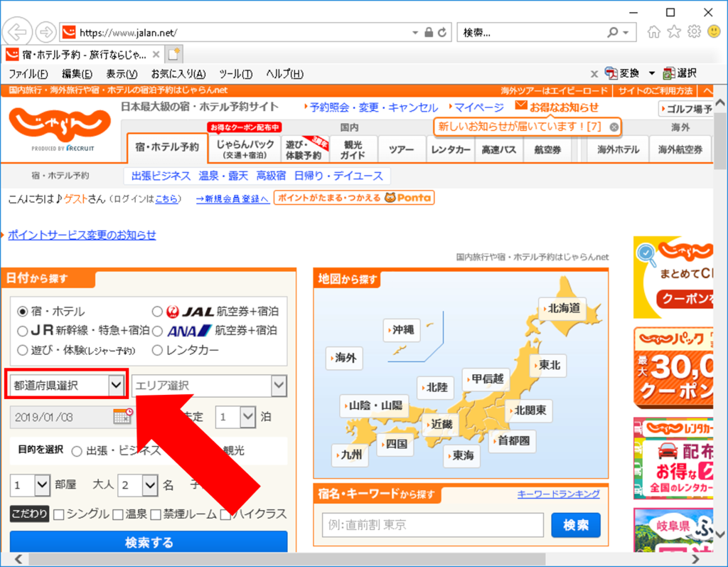This screenshot has width=728, height=567.
Task: Expand the browser search provider dropdown
Action: tap(626, 33)
